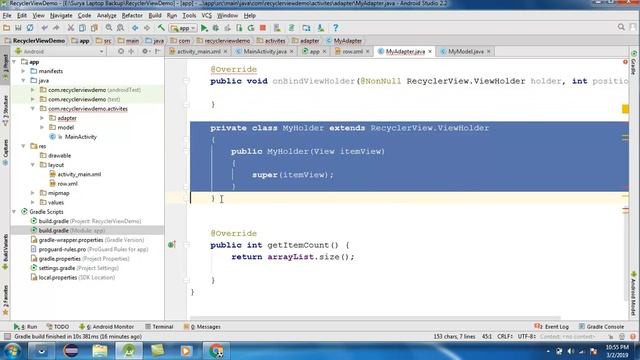Screen dimensions: 640x360
Task: Open Chrome from the taskbar
Action: (x=216, y=351)
